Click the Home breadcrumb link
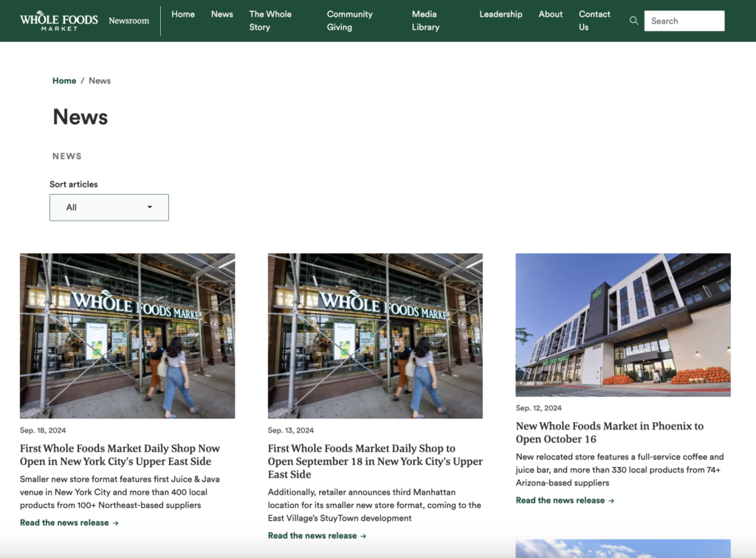Image resolution: width=756 pixels, height=558 pixels. point(64,80)
